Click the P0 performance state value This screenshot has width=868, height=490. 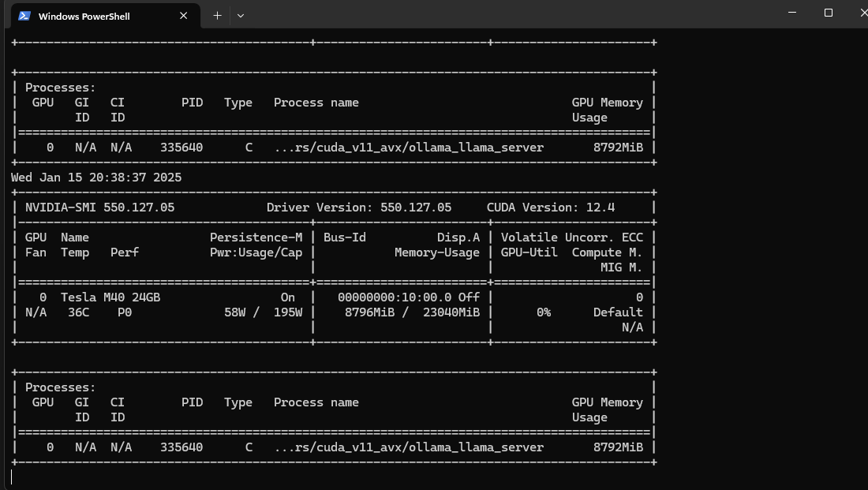125,312
